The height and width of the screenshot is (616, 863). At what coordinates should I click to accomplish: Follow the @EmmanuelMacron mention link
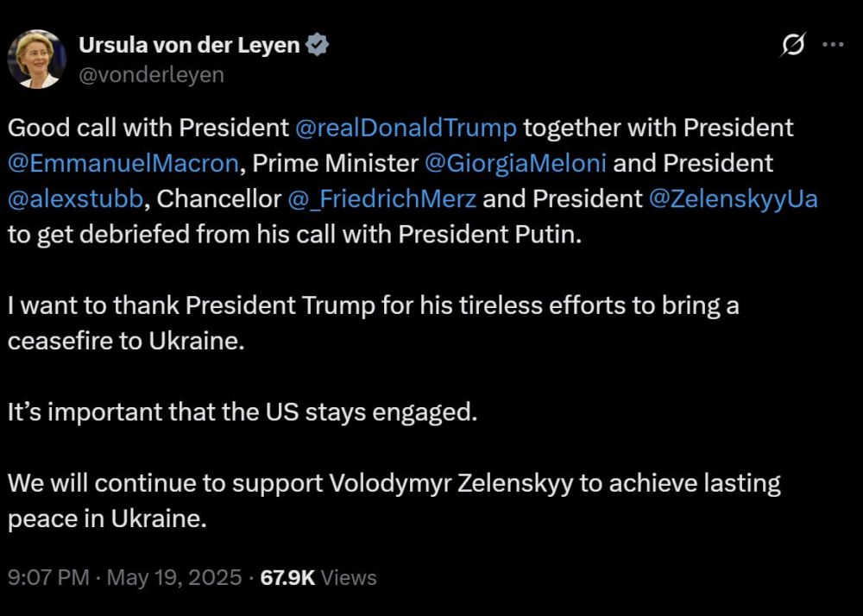123,164
